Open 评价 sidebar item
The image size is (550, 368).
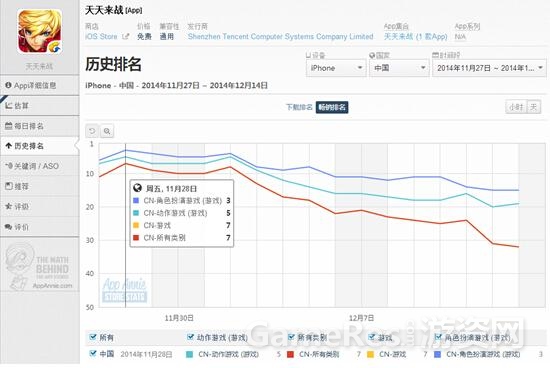coord(40,227)
